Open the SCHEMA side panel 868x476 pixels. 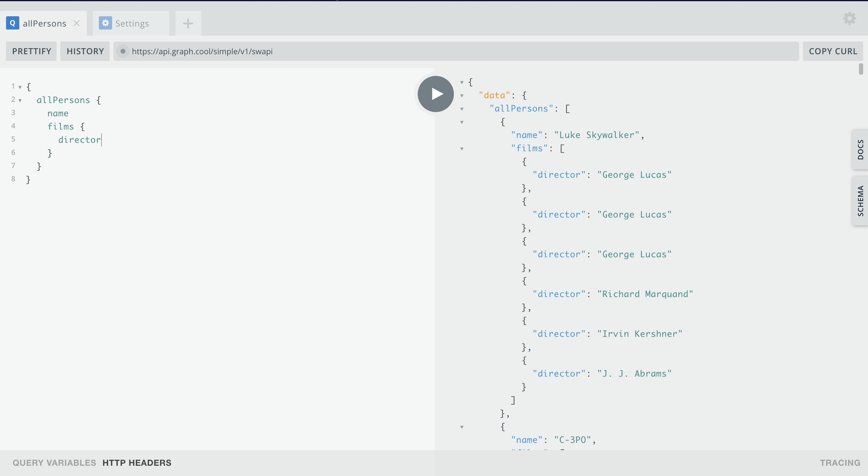coord(860,201)
